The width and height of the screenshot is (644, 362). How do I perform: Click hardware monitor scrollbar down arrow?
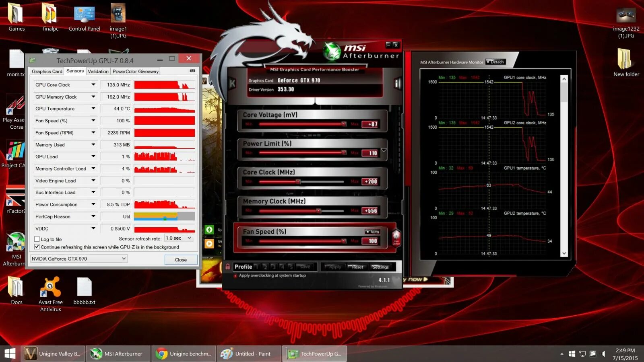coord(564,253)
